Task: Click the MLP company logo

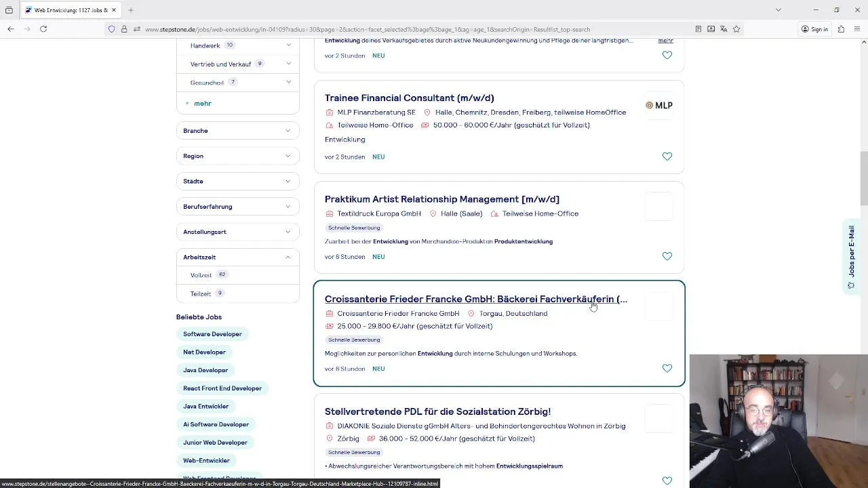Action: coord(659,105)
